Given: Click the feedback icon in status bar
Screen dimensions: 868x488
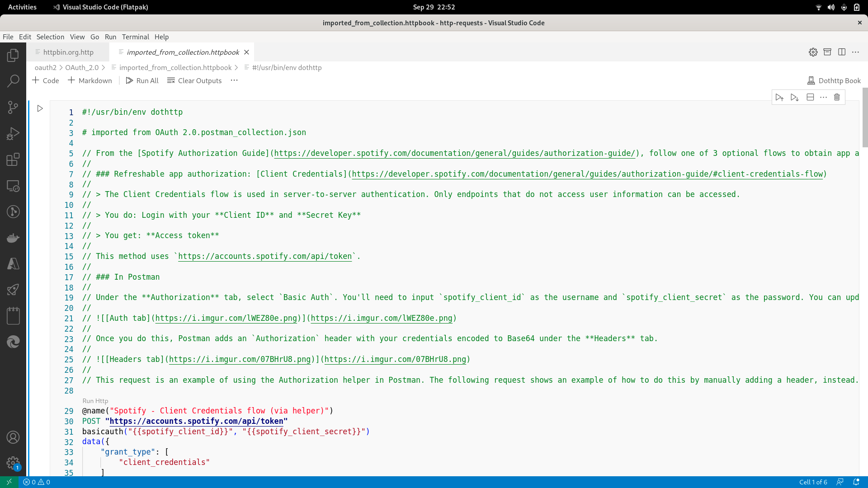Looking at the screenshot, I should click(x=840, y=482).
